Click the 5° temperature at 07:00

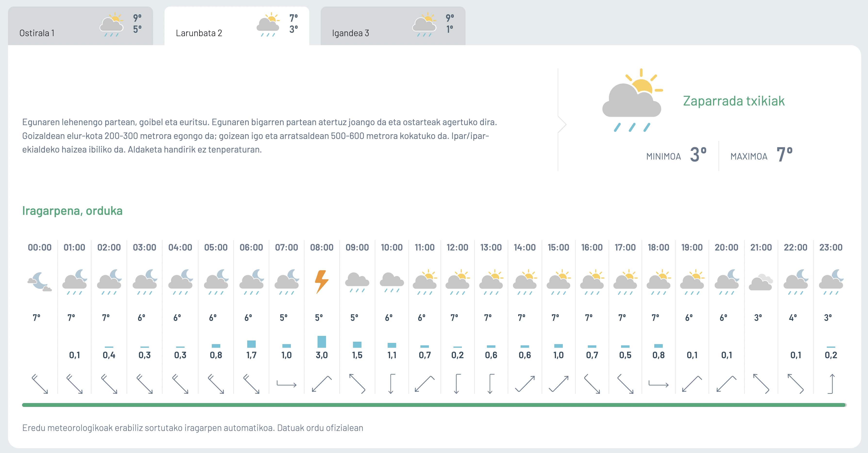tap(283, 318)
